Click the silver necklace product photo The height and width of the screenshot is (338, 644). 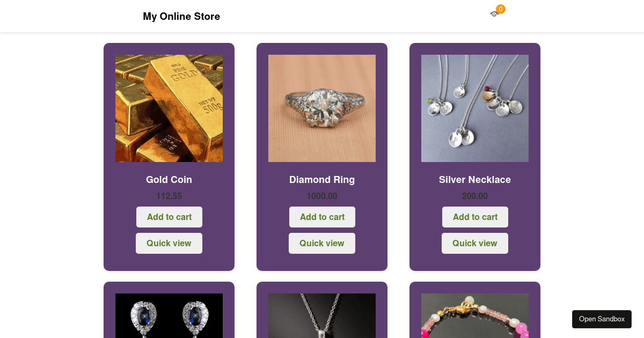(475, 108)
